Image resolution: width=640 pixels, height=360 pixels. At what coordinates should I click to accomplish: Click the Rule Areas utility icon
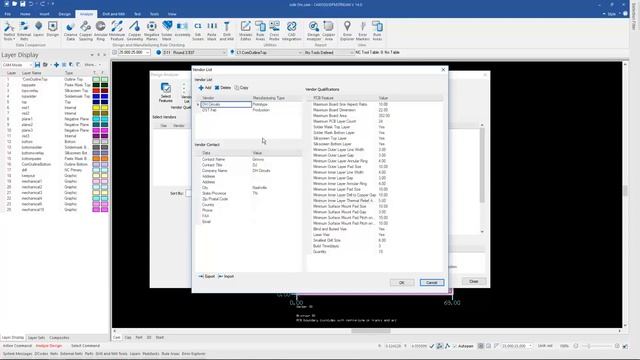pos(260,31)
